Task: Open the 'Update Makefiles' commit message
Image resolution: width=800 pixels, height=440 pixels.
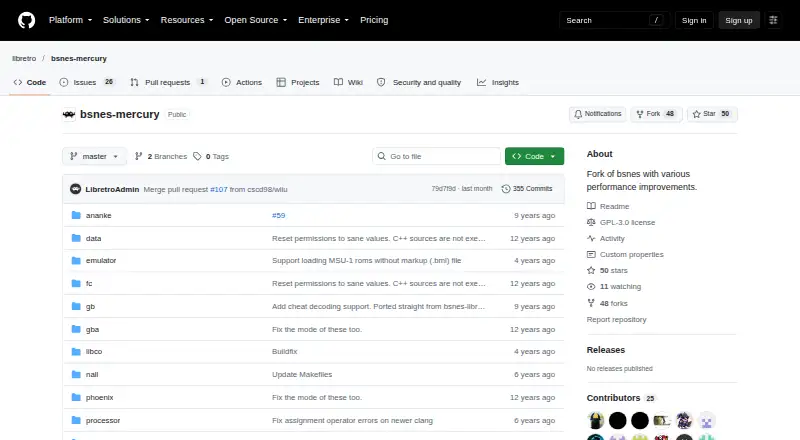Action: (302, 375)
